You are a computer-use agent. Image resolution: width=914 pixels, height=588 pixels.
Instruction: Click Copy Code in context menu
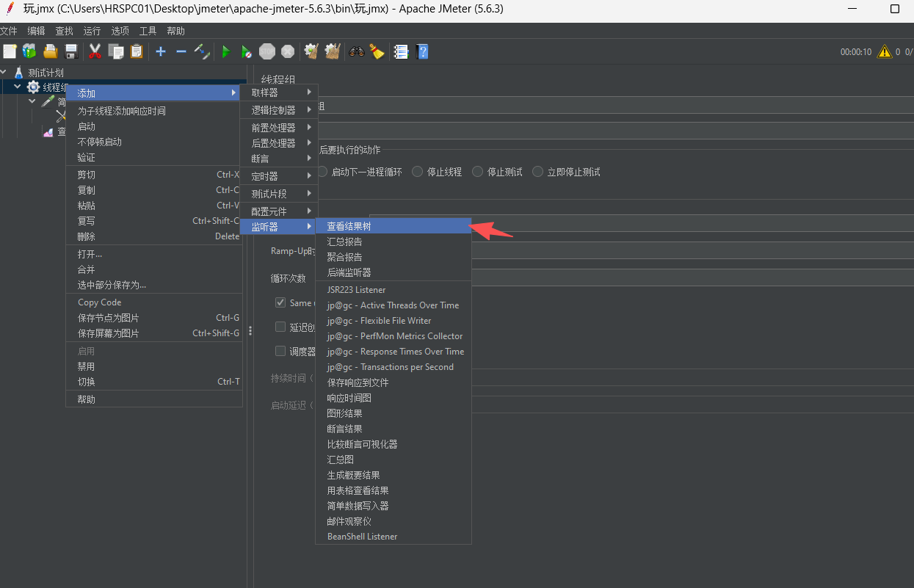(x=154, y=302)
